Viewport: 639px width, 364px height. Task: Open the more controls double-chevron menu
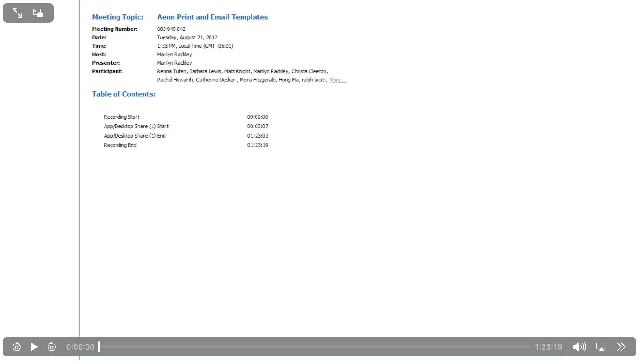pos(621,347)
